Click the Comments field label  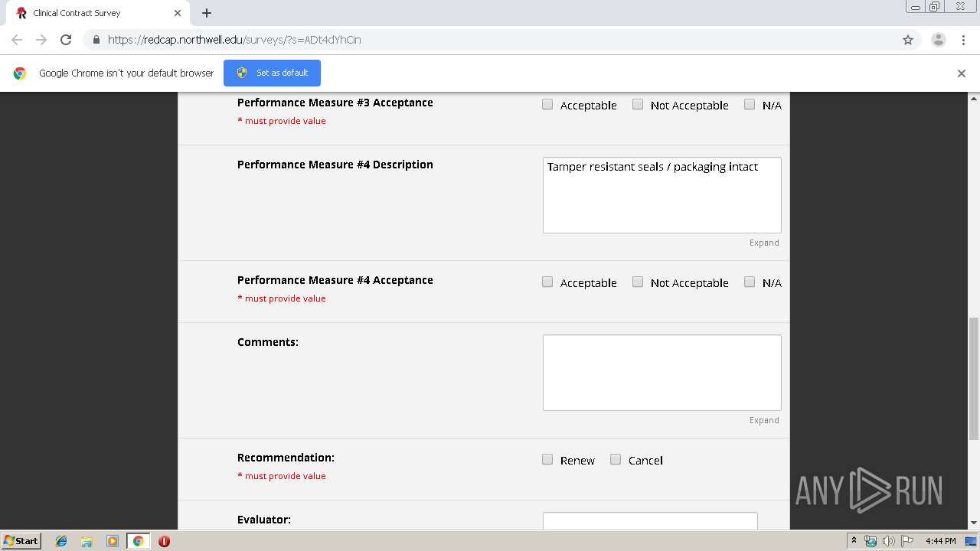pos(268,342)
